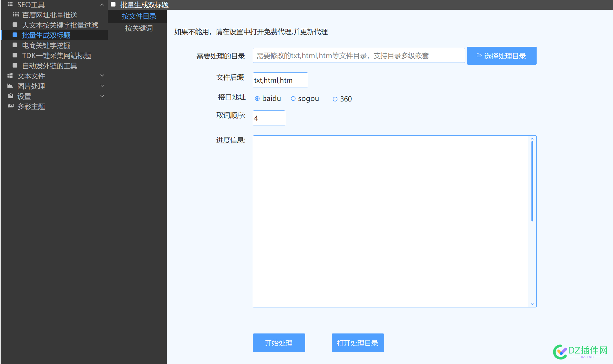Click the 选择处理目录 button
Screen dimensions: 613x364
tap(502, 56)
